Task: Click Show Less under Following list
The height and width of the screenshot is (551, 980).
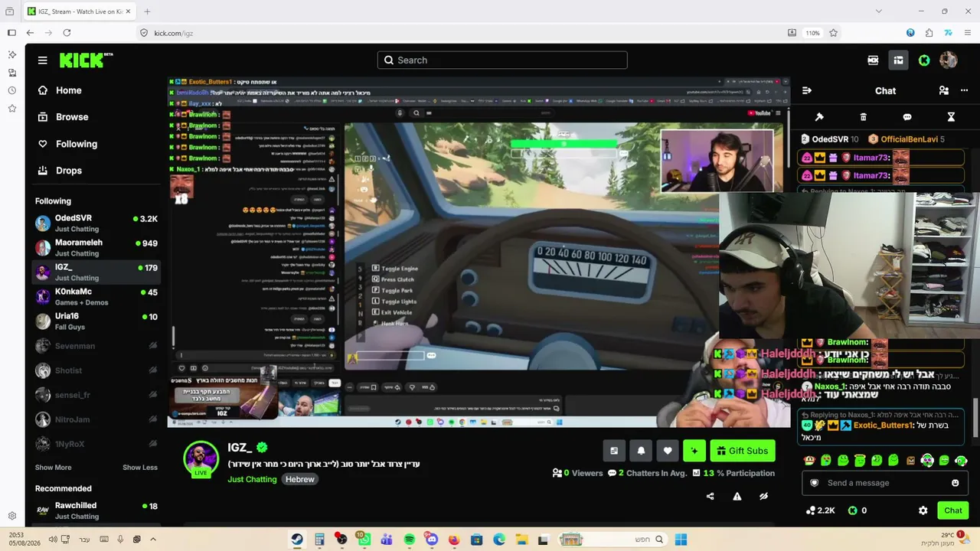Action: pyautogui.click(x=140, y=468)
